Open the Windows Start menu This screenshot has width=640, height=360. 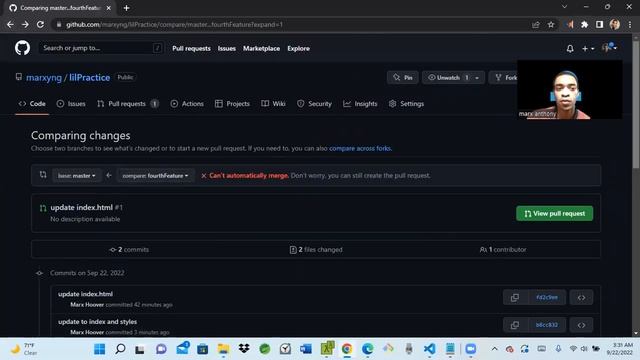point(100,349)
